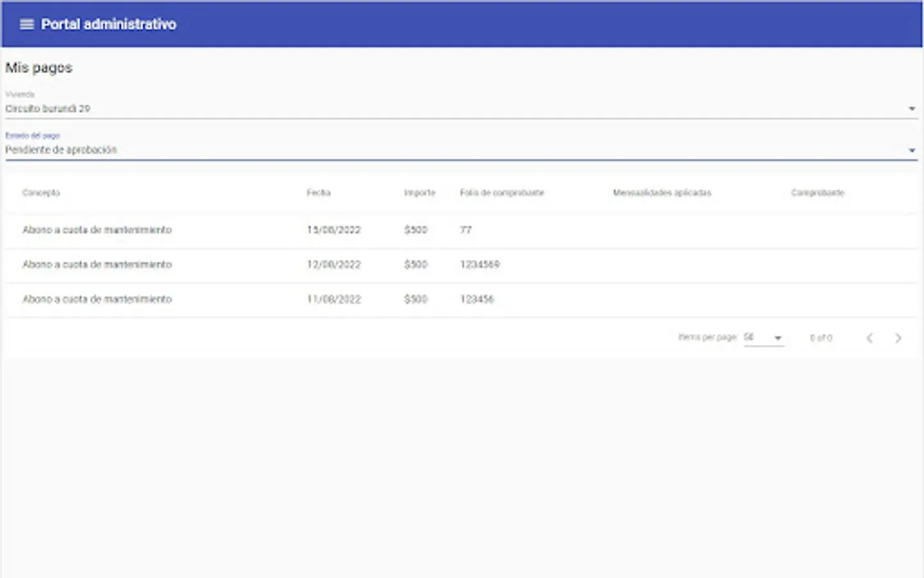Viewport: 924px width, 578px height.
Task: Click the Folio de comprobante column header
Action: (502, 193)
